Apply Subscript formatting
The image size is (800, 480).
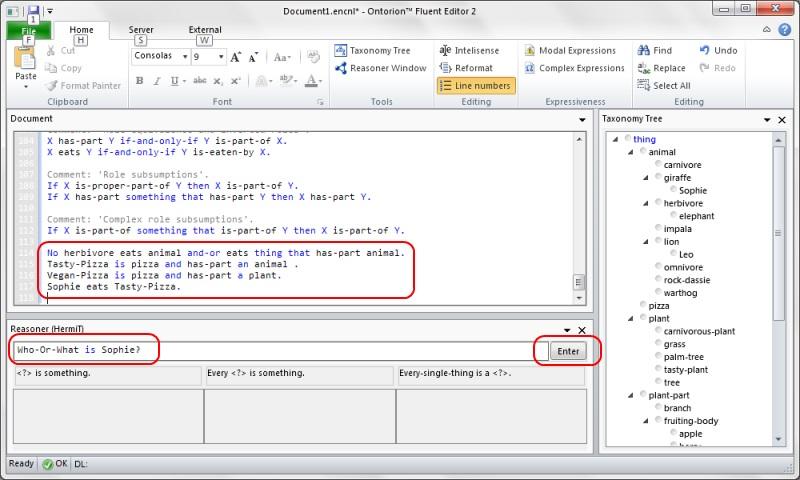pos(218,81)
